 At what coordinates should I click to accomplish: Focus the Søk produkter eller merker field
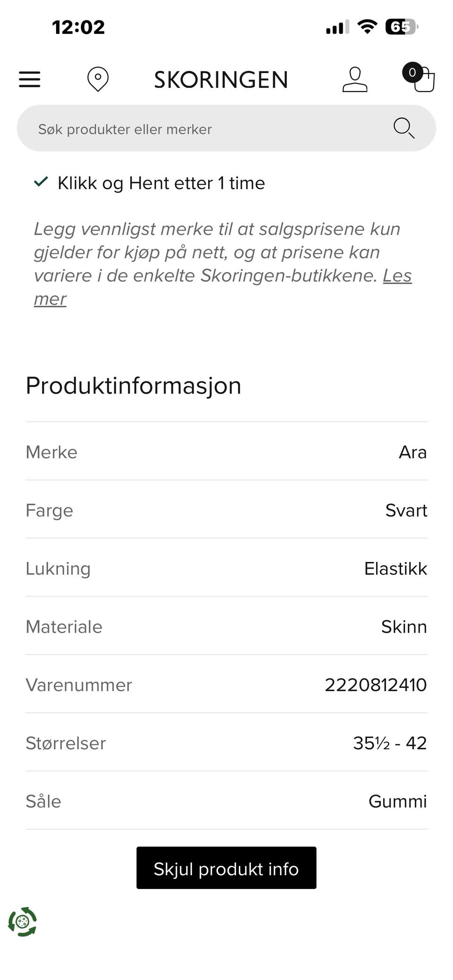tap(226, 128)
